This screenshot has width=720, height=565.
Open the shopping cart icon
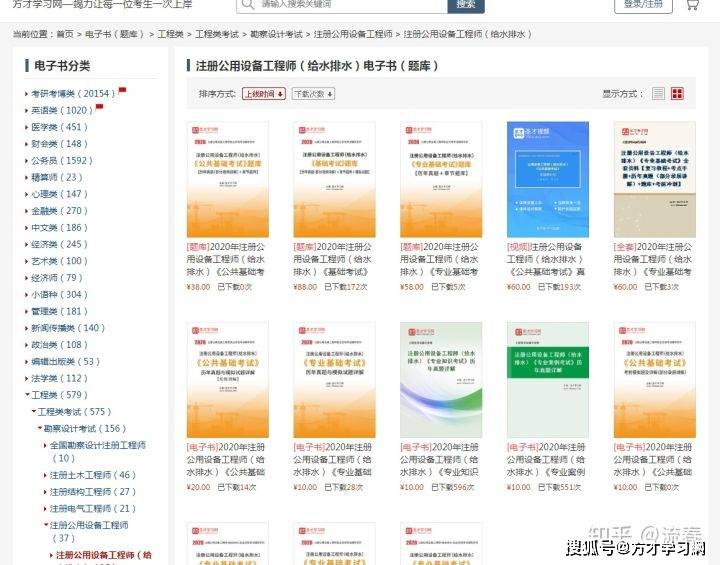tap(692, 5)
